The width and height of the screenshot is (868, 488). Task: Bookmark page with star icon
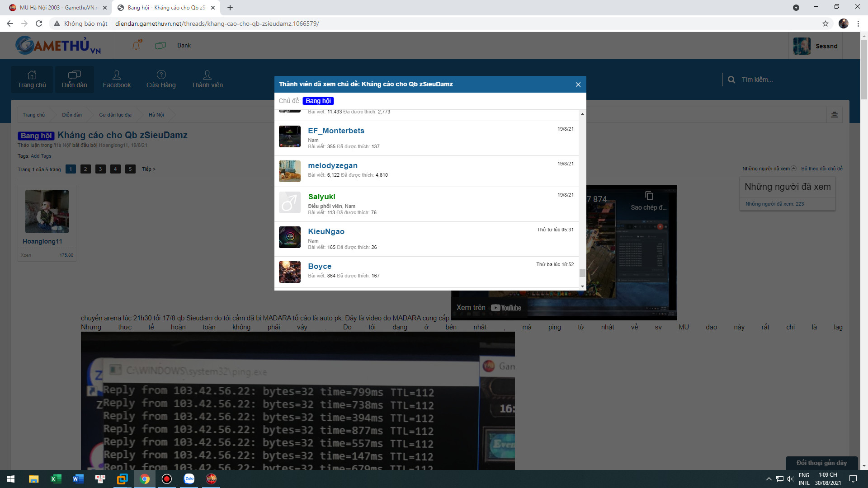click(826, 23)
